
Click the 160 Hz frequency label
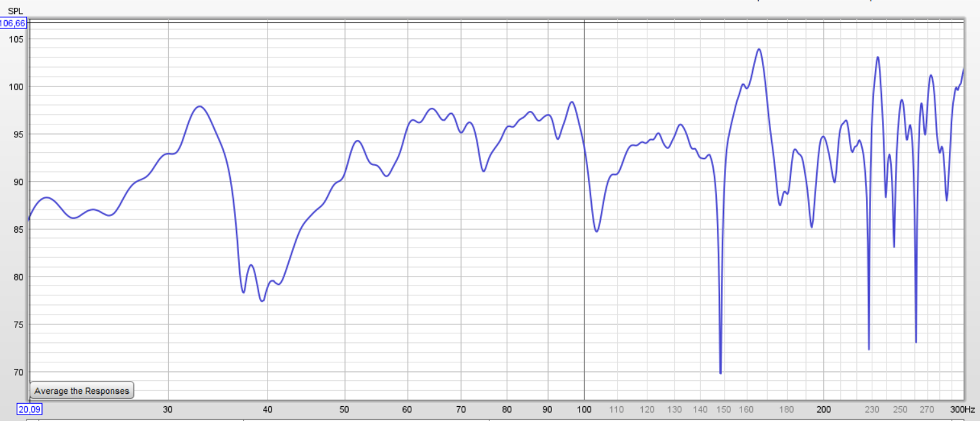tap(747, 409)
